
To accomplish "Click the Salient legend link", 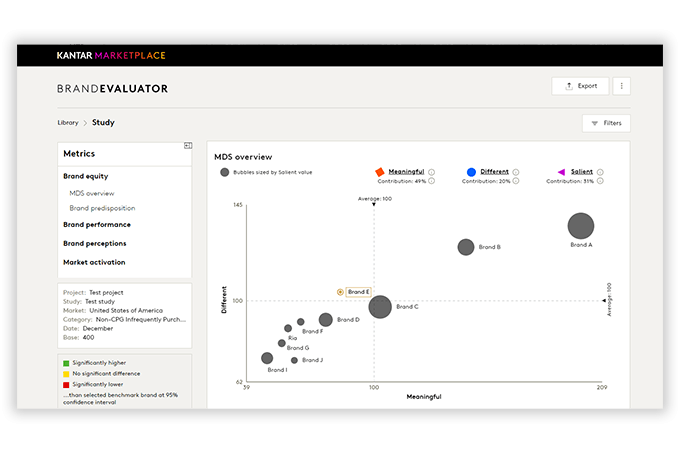I will (582, 172).
